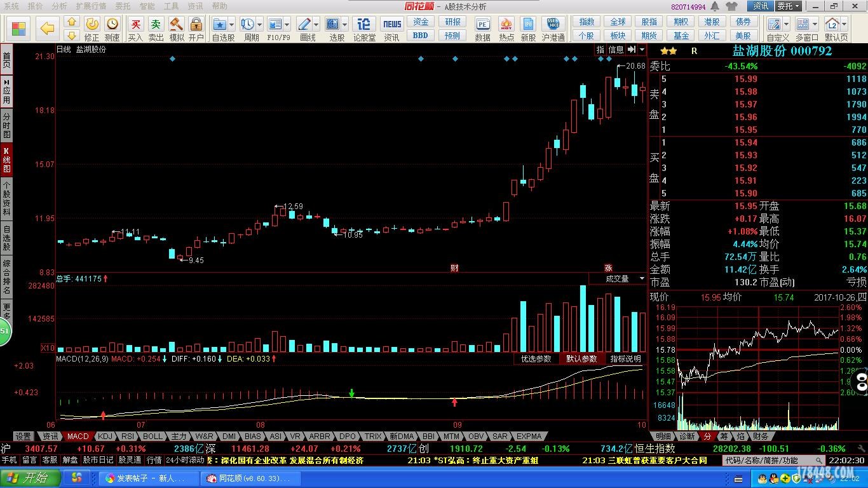
Task: Click the 研报 research report button
Action: (x=452, y=22)
